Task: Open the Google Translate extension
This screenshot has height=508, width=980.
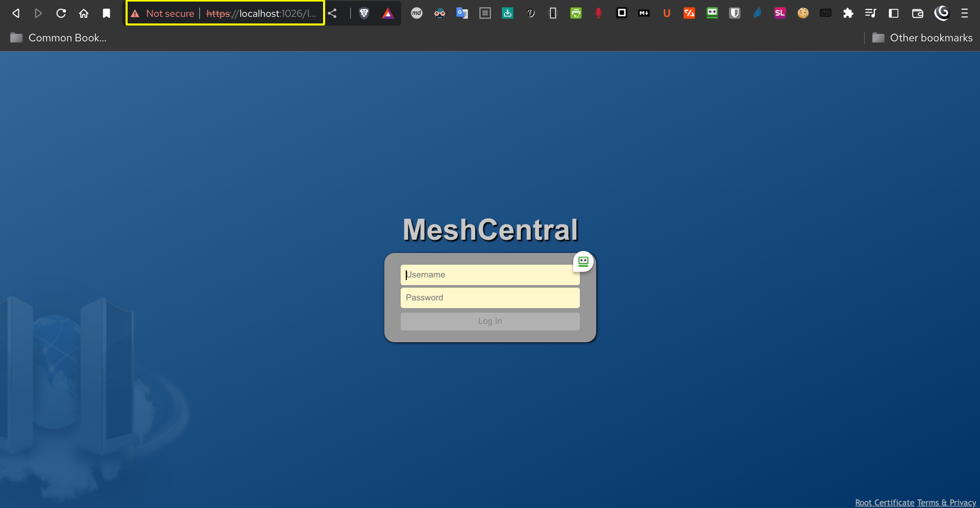Action: point(462,13)
